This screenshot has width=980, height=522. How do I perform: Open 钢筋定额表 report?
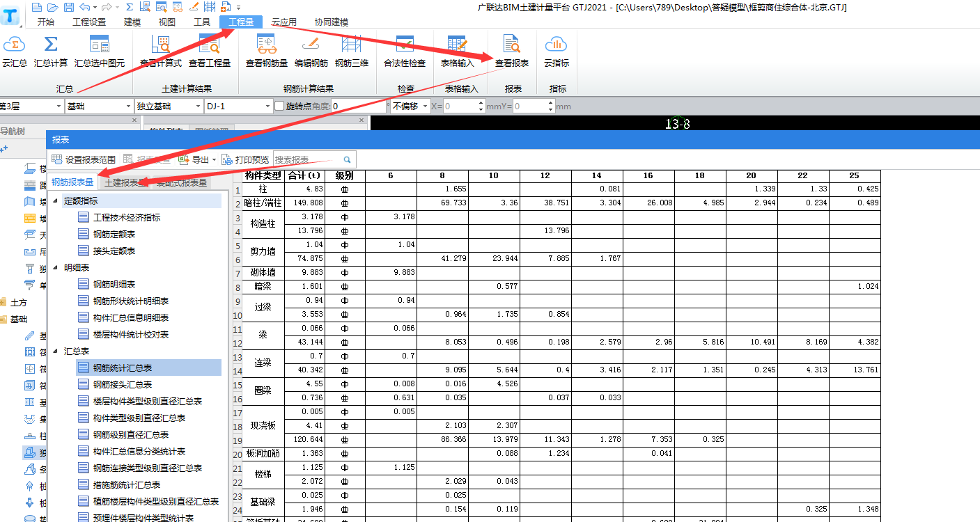(x=114, y=234)
